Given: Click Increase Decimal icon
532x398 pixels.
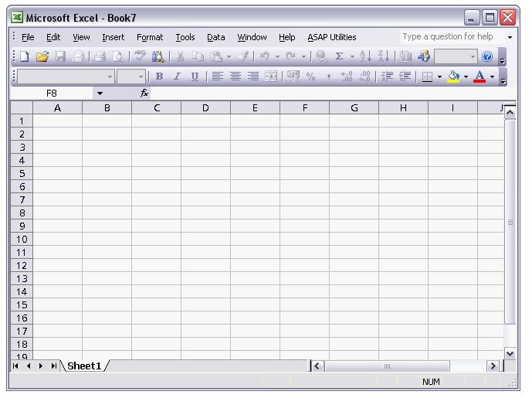Looking at the screenshot, I should click(x=347, y=77).
